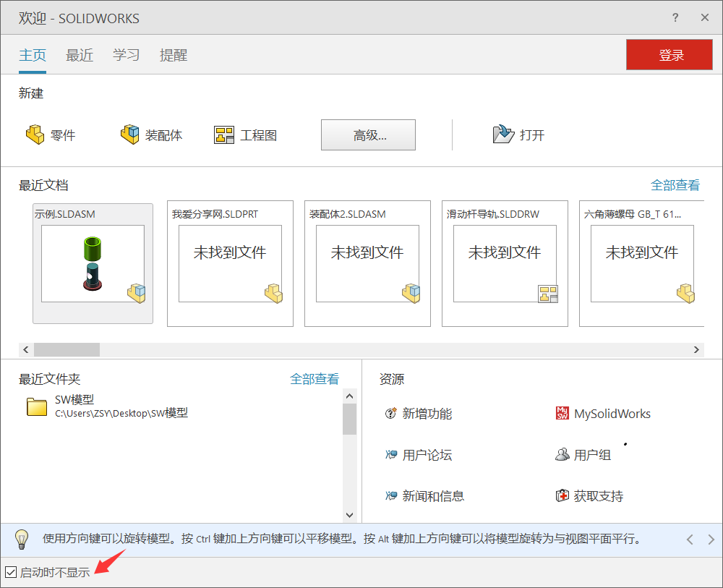
Task: Create a new 装配体 assembly
Action: coord(151,135)
